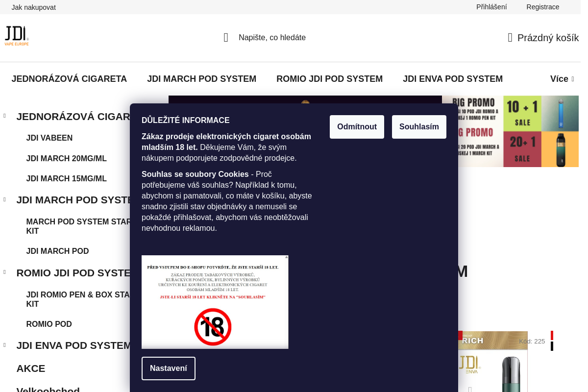Click the search field Napište, co hledáte
Screen dimensions: 588x392
[x=272, y=38]
